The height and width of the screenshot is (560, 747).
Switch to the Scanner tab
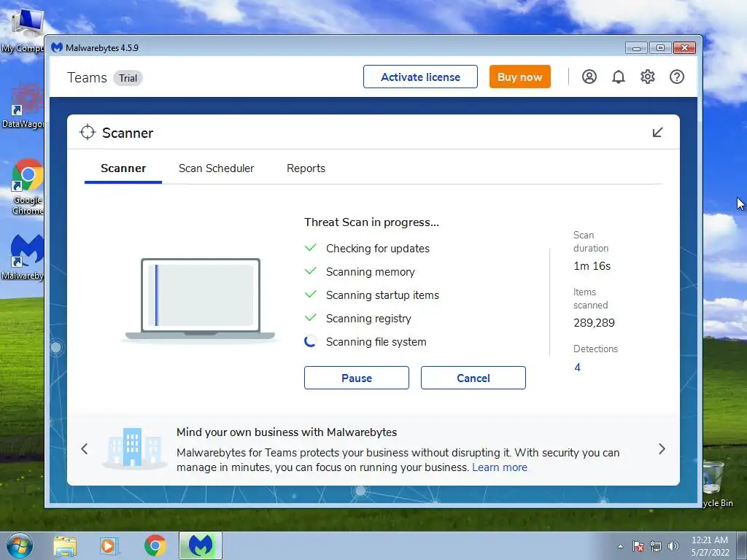point(123,168)
